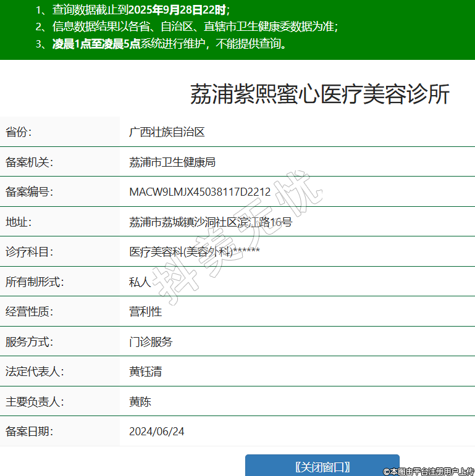Click the 营利性 business nature value

(x=145, y=312)
